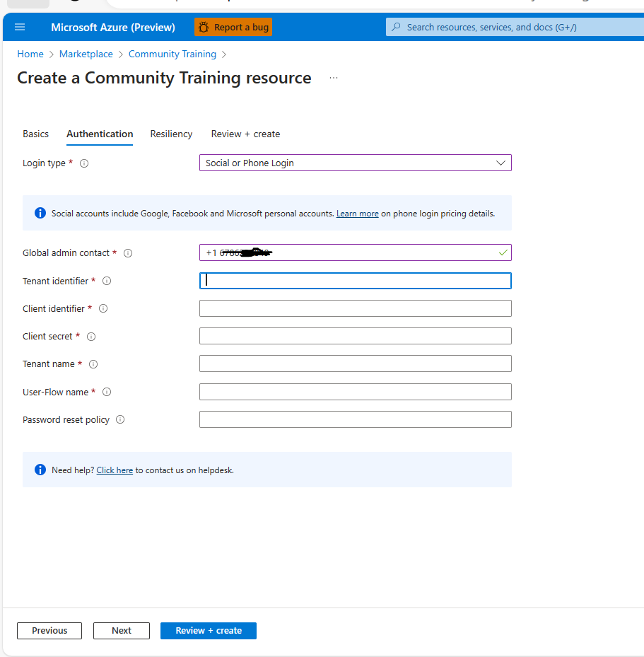Show info tooltip for Password reset policy

(x=120, y=419)
